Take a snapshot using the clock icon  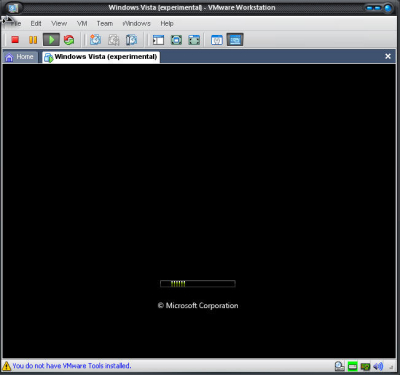coord(95,40)
